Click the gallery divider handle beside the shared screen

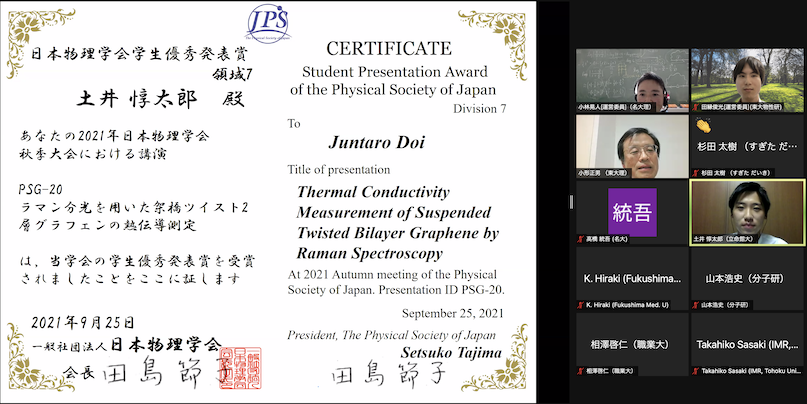pyautogui.click(x=572, y=202)
